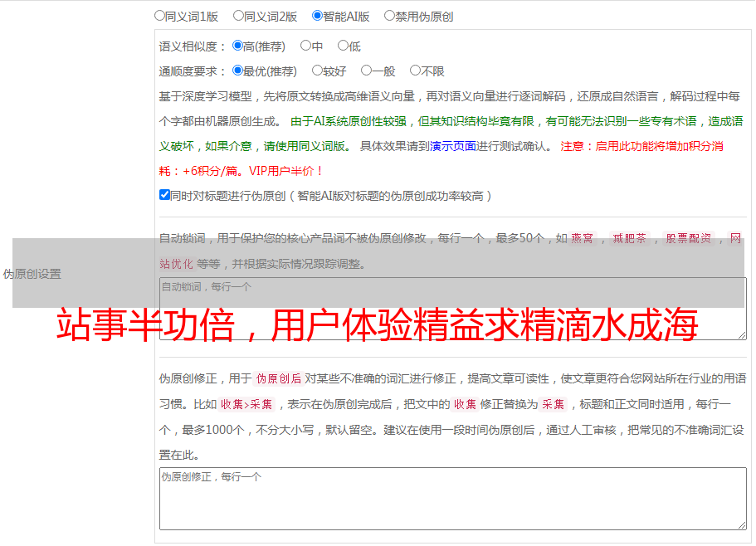Click the 伪原创修正 textarea
Viewport: 756px width, 546px height.
pyautogui.click(x=453, y=499)
